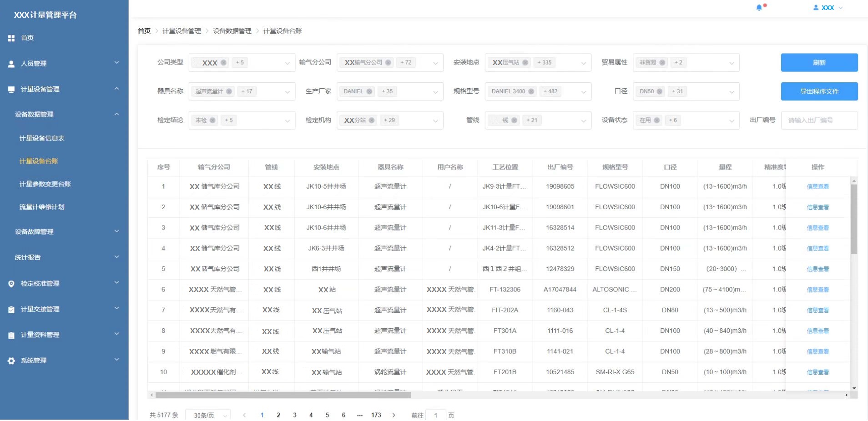Click scrollbar down arrow of table
The width and height of the screenshot is (868, 421).
[854, 388]
